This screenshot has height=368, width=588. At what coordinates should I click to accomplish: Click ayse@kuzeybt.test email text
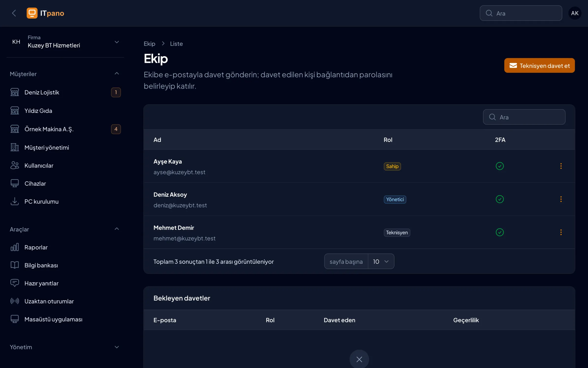tap(179, 172)
